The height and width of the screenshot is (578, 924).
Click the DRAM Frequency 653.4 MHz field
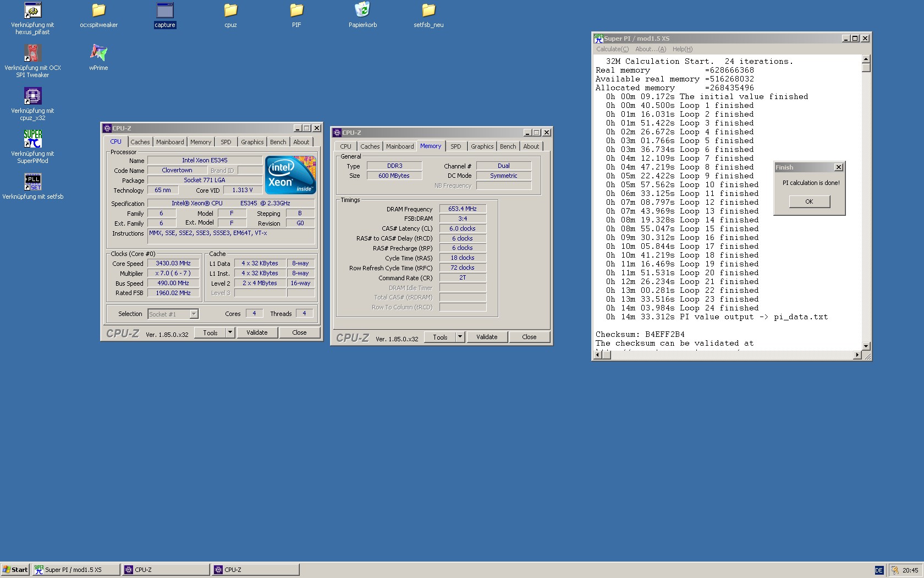(463, 209)
